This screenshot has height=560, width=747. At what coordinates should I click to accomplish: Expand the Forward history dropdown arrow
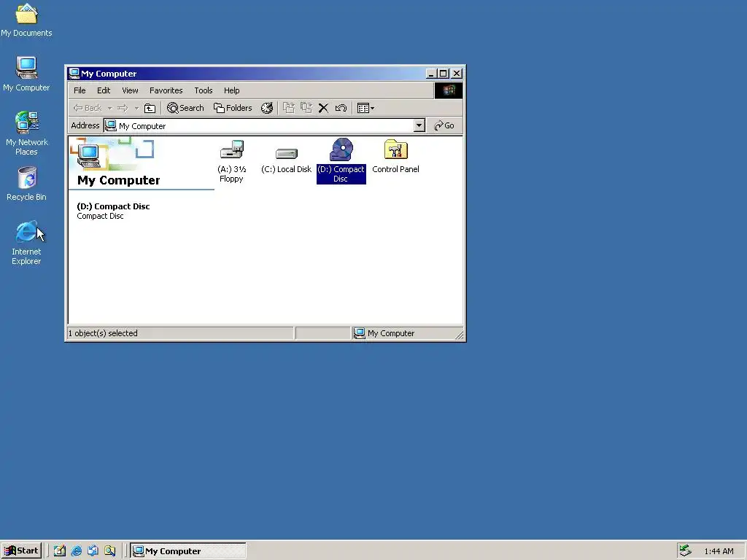click(x=136, y=108)
